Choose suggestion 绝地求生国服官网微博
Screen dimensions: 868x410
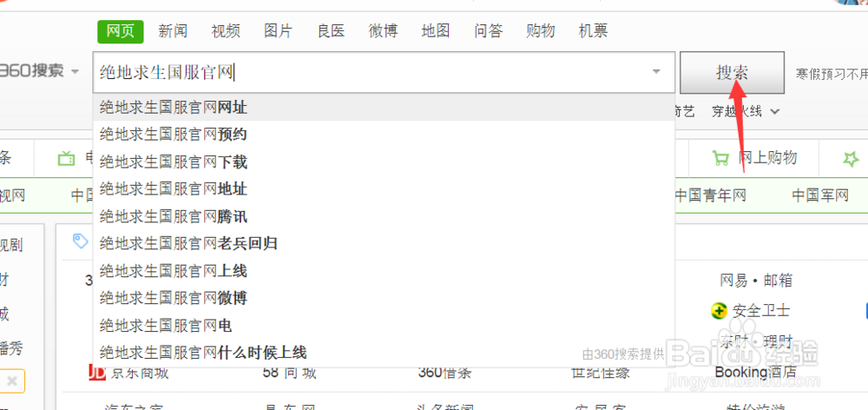[384, 298]
